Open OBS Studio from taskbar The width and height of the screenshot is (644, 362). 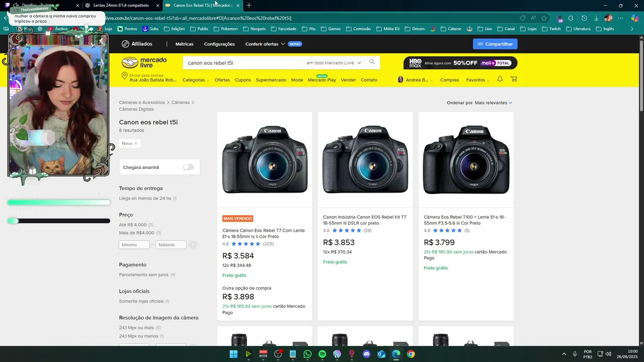(x=278, y=354)
